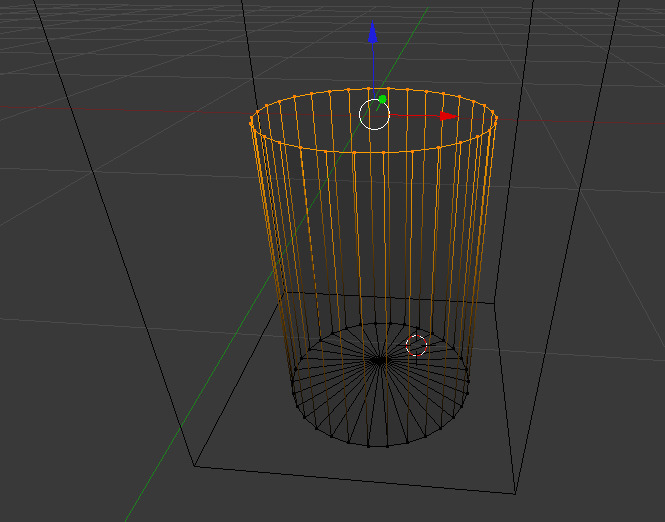Click the blue Z-axis gizmo arrow
This screenshot has width=665, height=522.
click(x=373, y=32)
